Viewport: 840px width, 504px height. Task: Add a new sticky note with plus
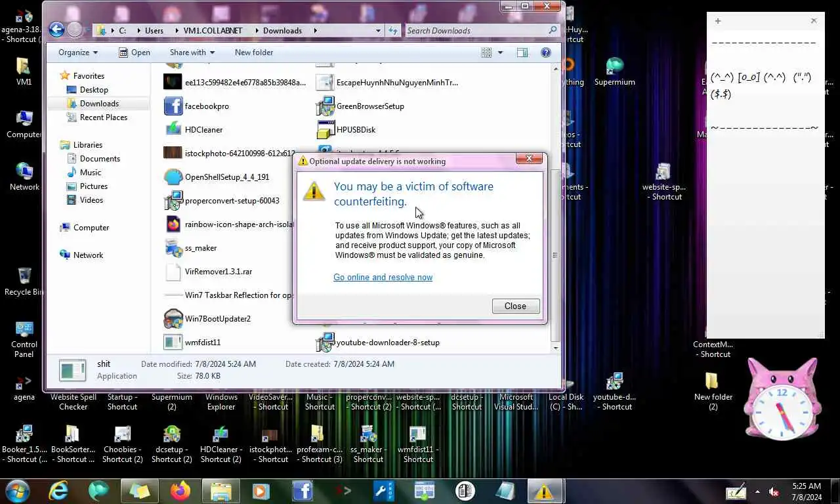(718, 21)
